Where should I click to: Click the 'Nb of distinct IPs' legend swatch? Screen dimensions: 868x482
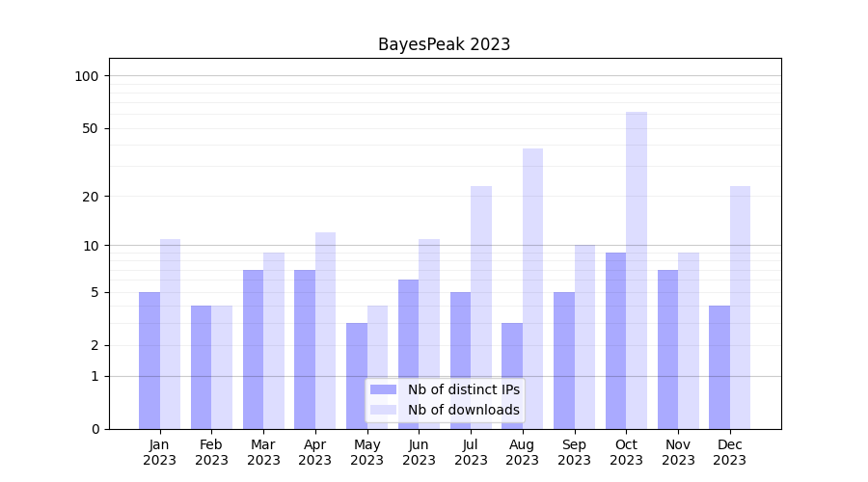[x=383, y=389]
